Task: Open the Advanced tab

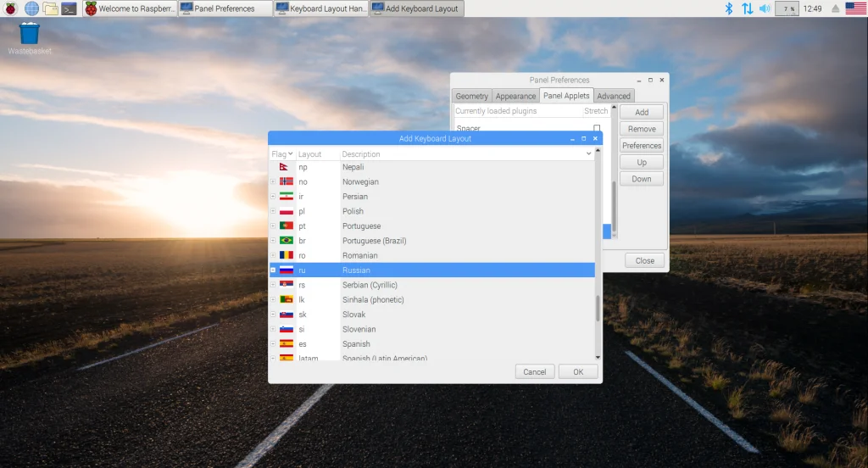Action: [614, 96]
